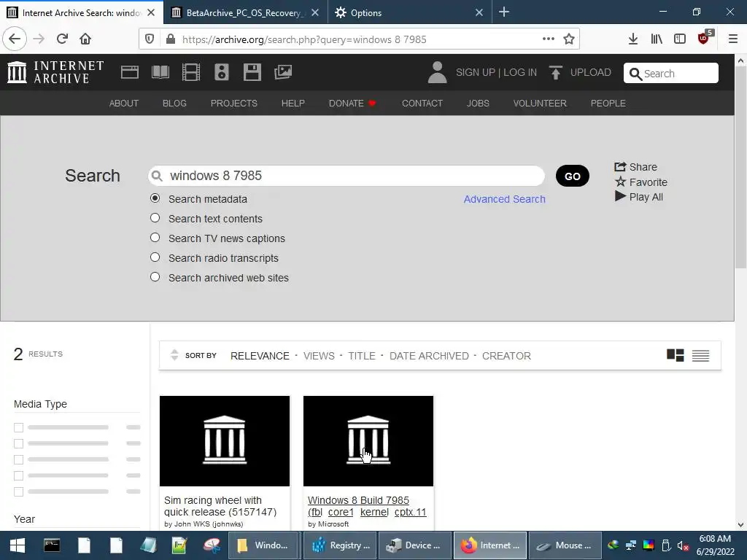Screen dimensions: 747x560
Task: Close the BetaArchive_PC_OS_Recovery tab
Action: pyautogui.click(x=315, y=13)
